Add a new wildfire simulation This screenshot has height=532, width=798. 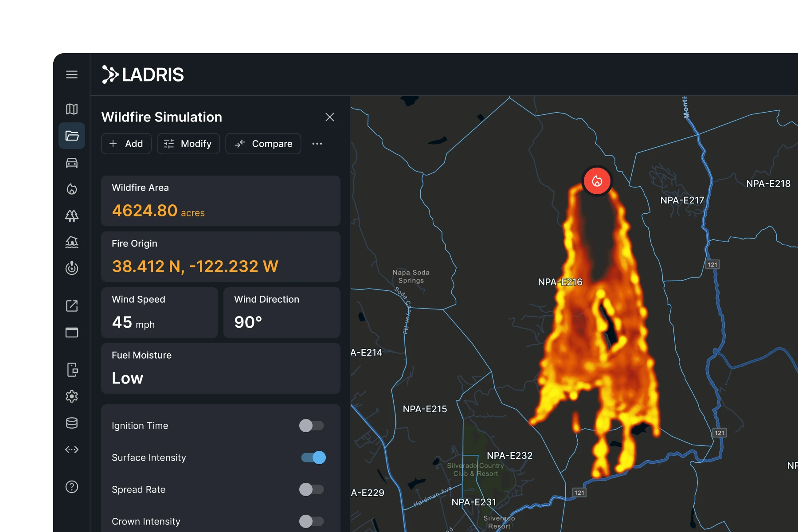[x=126, y=143]
